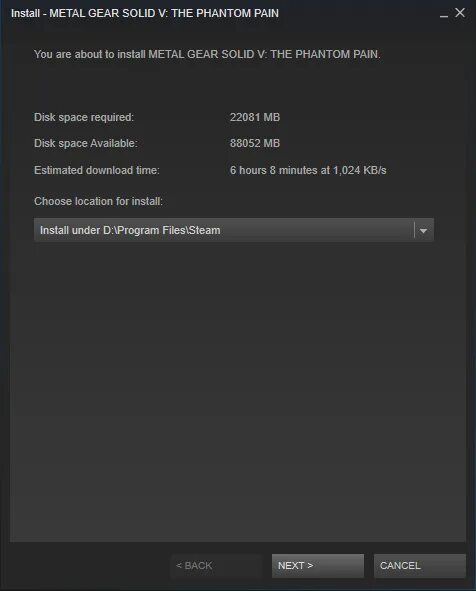Go to previous step with < BACK

tap(216, 565)
